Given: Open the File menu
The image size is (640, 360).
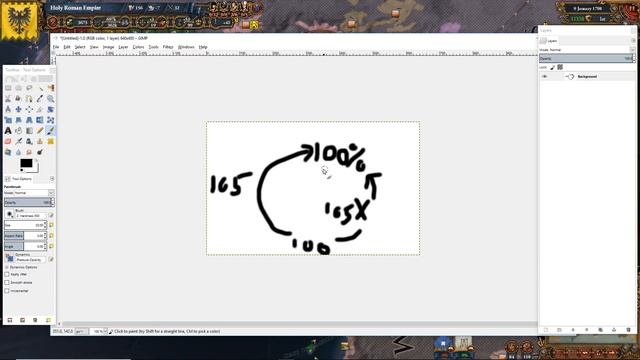Looking at the screenshot, I should pyautogui.click(x=56, y=47).
